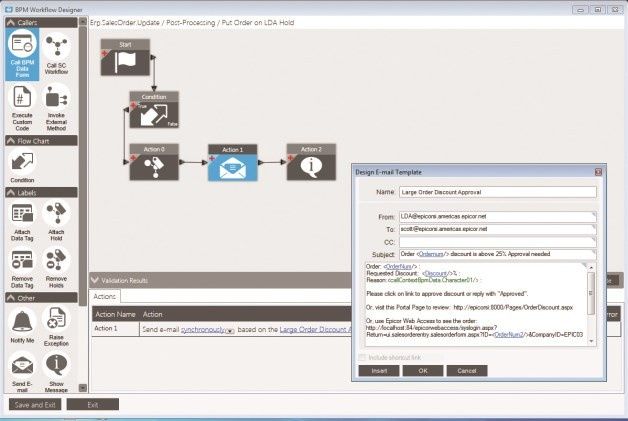Collapse the Flow Chart section
Viewport: 628px width, 421px height.
[11, 141]
